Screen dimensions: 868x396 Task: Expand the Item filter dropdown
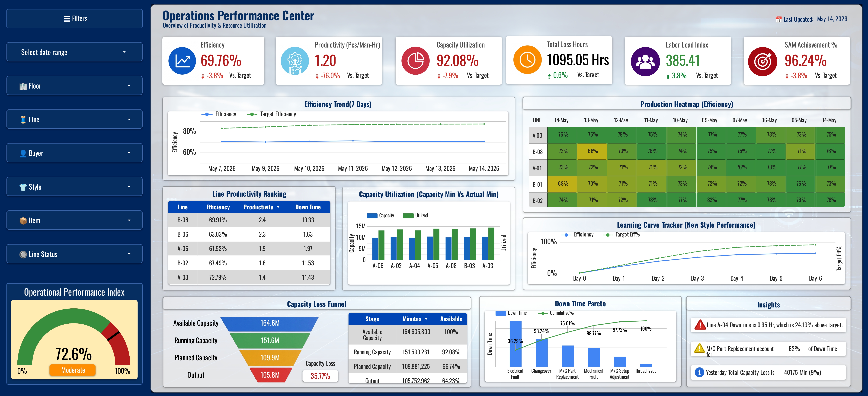pos(74,220)
